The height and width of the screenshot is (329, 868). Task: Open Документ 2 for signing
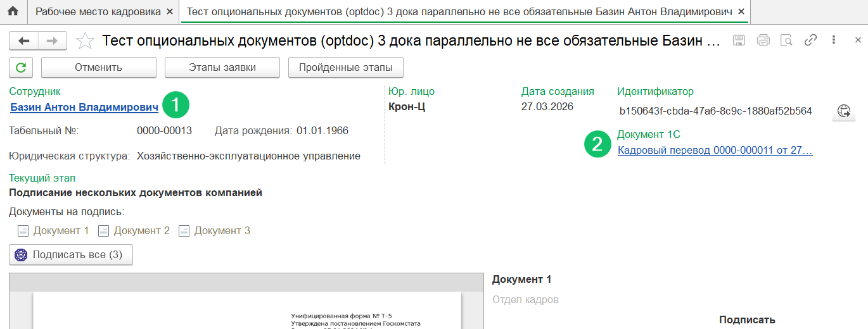[x=134, y=230]
